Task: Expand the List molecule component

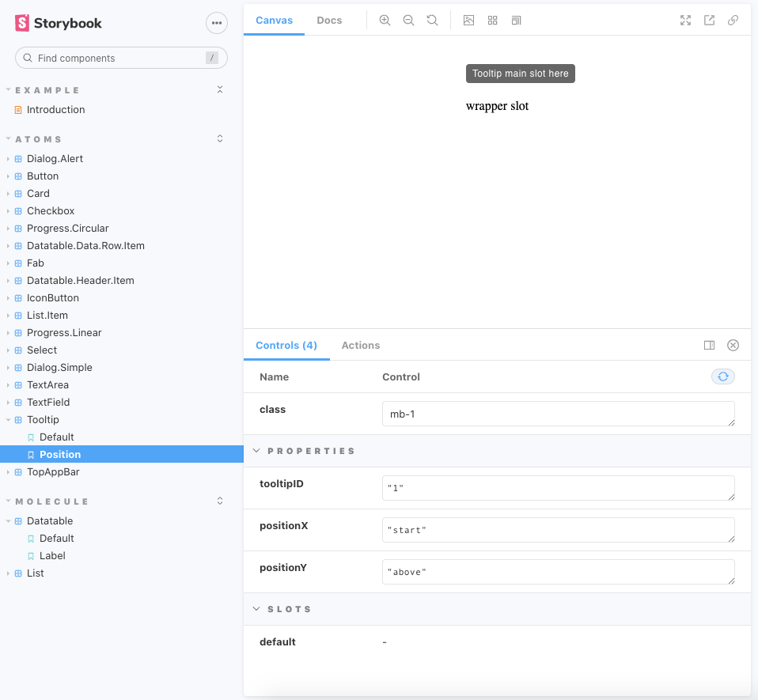Action: tap(36, 573)
